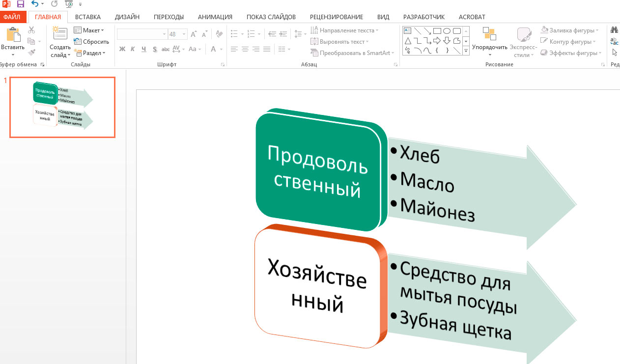Image resolution: width=620 pixels, height=364 pixels.
Task: Open Find with the binoculars icon
Action: point(614,30)
